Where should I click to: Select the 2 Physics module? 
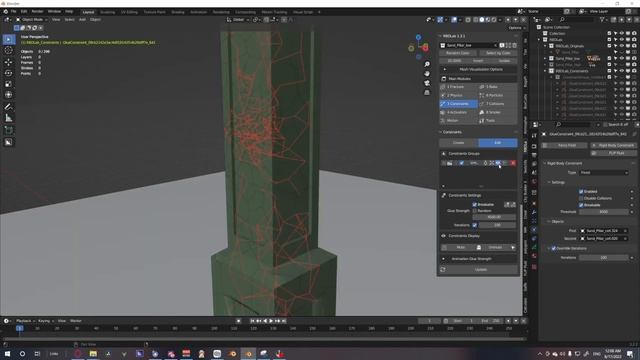(458, 96)
